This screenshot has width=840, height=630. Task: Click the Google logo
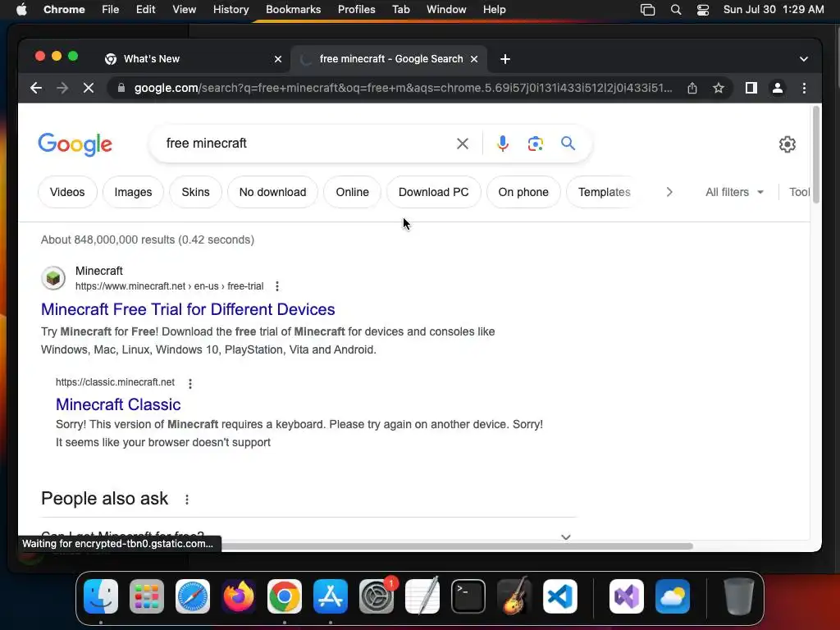[75, 144]
